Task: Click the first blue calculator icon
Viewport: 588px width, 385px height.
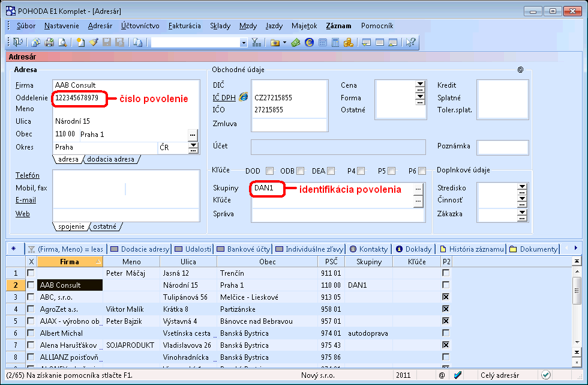Action: (x=323, y=43)
